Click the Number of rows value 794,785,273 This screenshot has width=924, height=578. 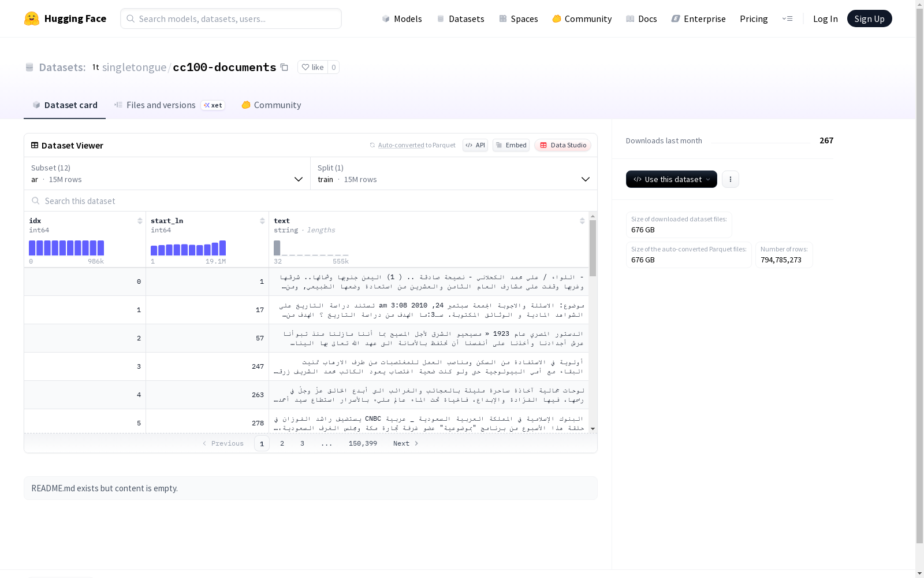781,260
